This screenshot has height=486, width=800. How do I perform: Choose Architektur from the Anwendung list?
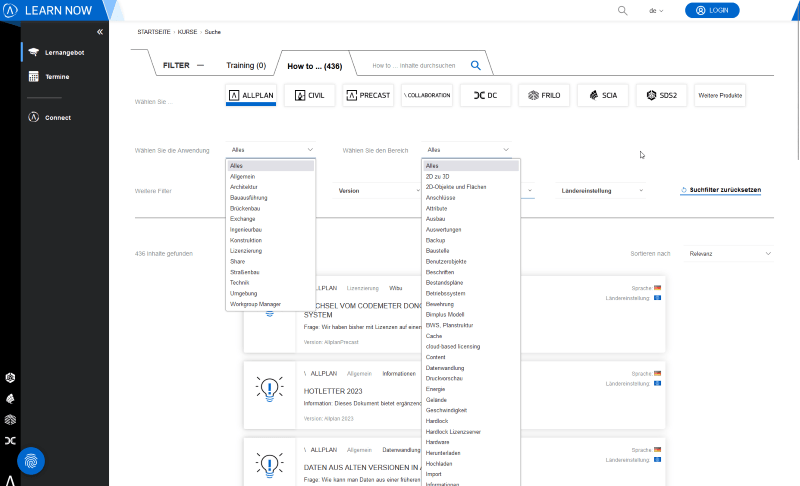tap(244, 186)
